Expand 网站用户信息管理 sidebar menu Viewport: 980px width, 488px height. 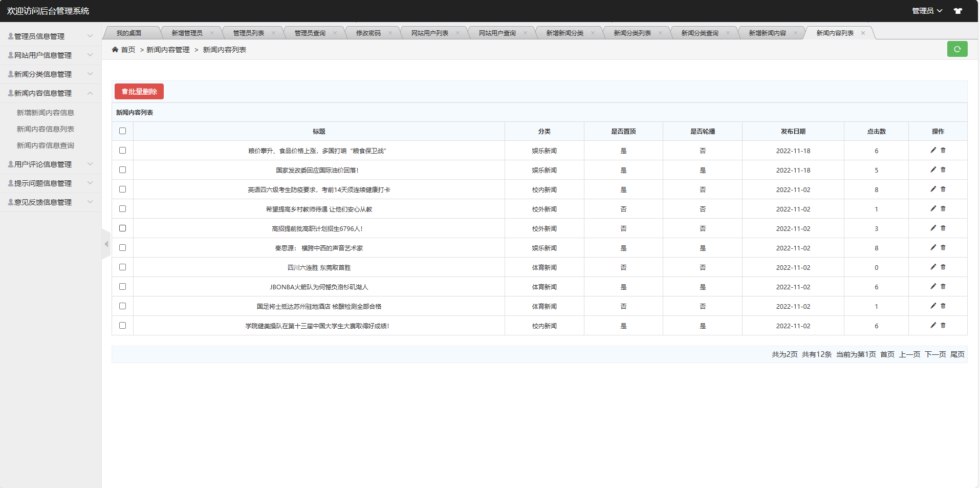(x=51, y=55)
